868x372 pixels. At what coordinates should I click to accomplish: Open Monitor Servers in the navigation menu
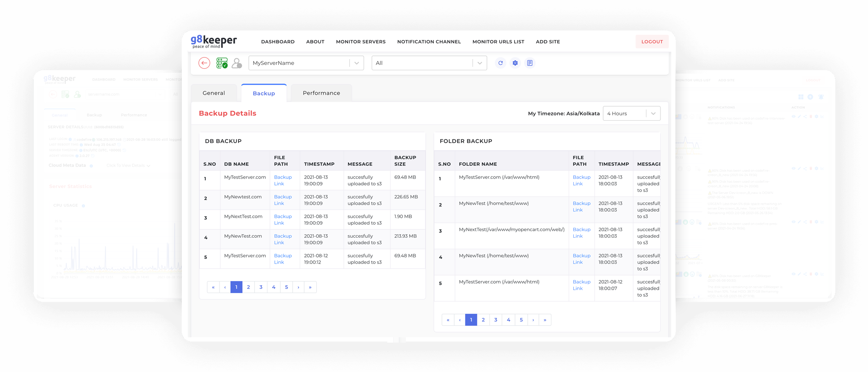click(x=360, y=42)
